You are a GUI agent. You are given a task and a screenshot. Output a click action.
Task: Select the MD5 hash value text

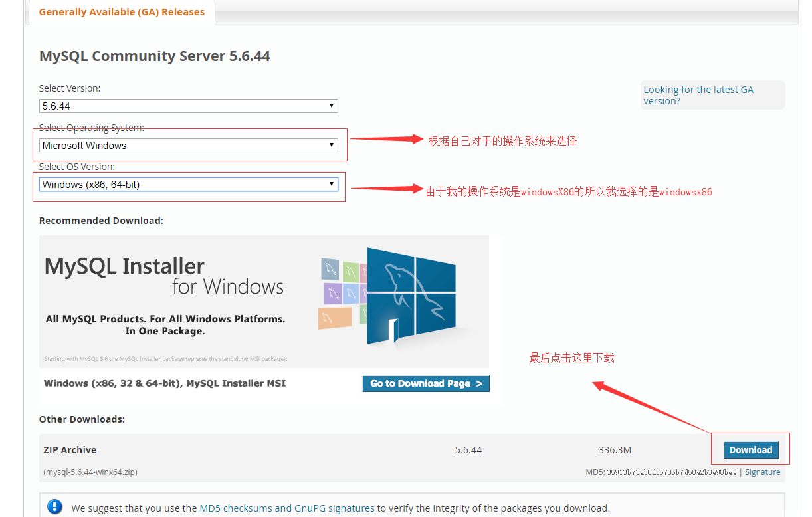[x=672, y=472]
